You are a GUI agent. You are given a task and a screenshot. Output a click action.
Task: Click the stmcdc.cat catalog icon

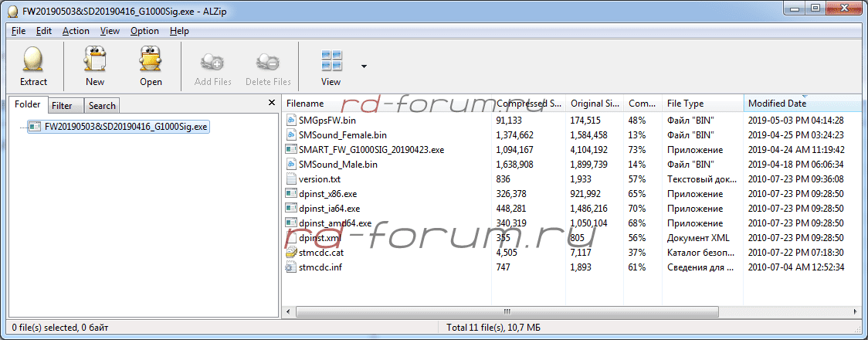pyautogui.click(x=291, y=253)
